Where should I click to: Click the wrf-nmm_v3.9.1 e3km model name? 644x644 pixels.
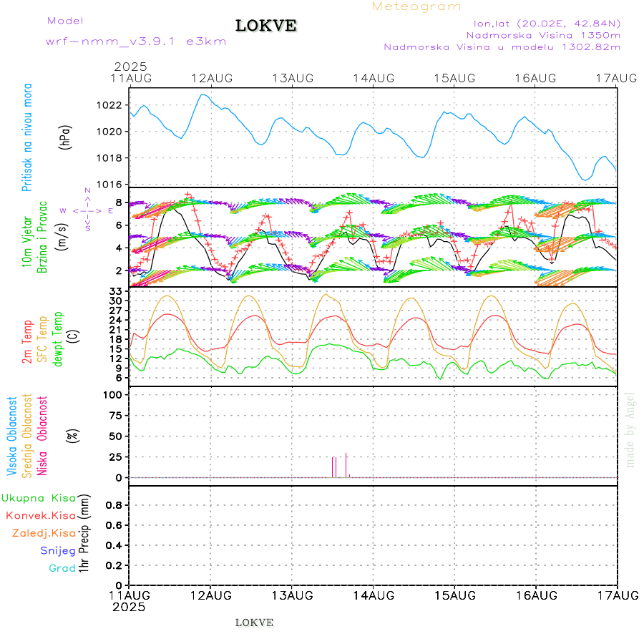click(135, 41)
